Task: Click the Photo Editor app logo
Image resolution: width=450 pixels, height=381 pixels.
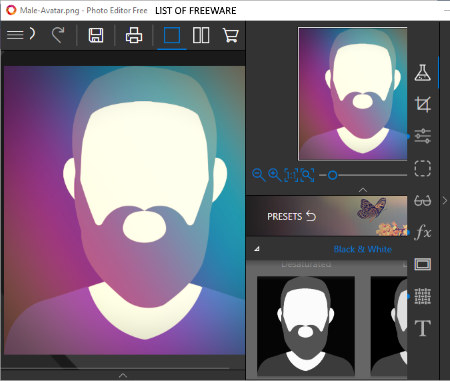Action: (11, 10)
